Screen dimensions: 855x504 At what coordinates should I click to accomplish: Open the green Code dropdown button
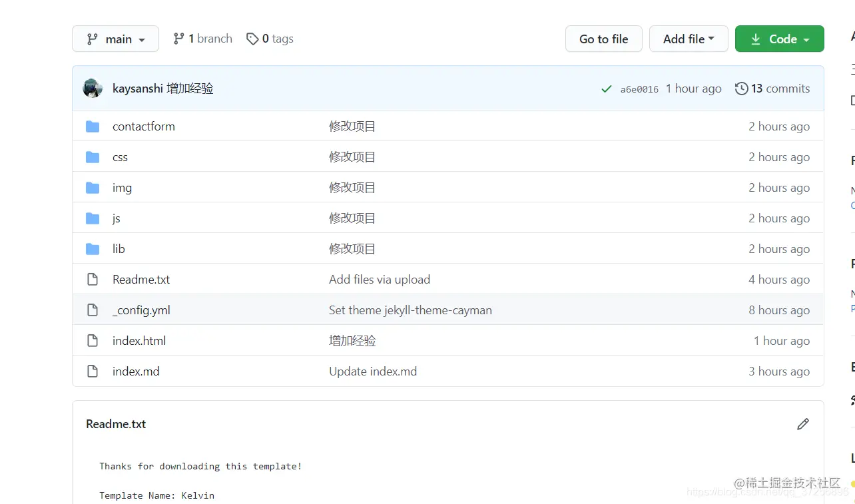pos(780,39)
